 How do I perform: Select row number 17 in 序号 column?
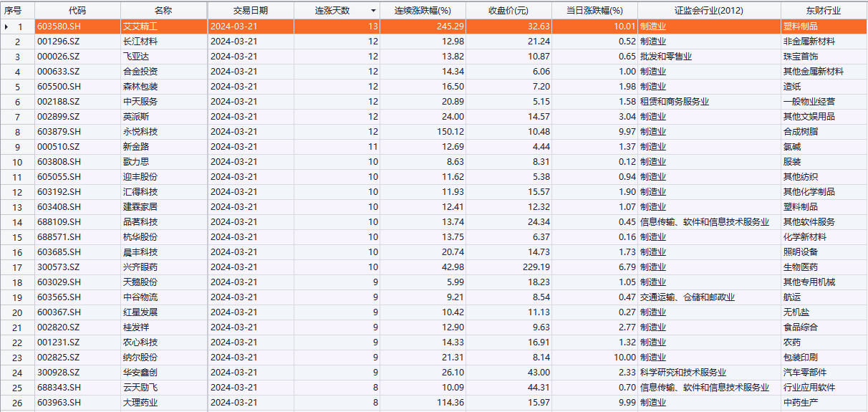tap(18, 267)
